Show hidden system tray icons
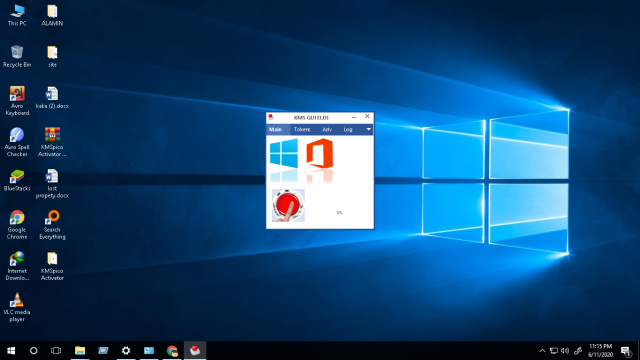 542,351
